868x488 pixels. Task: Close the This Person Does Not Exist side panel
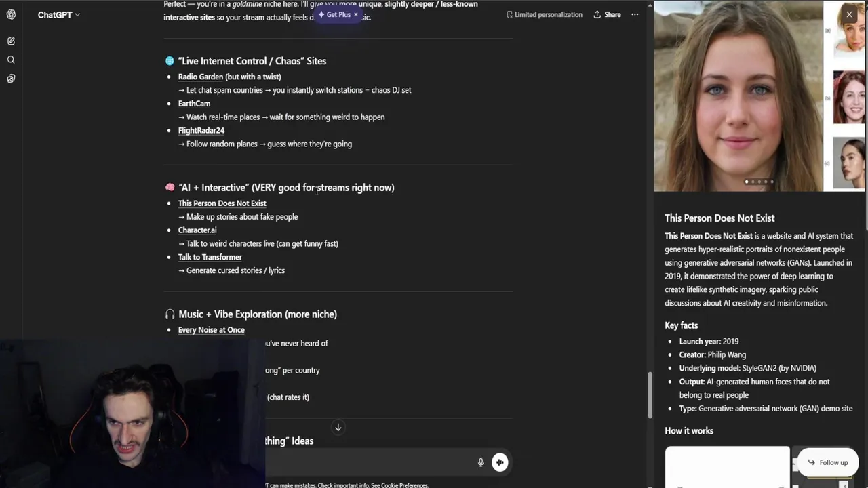(849, 14)
